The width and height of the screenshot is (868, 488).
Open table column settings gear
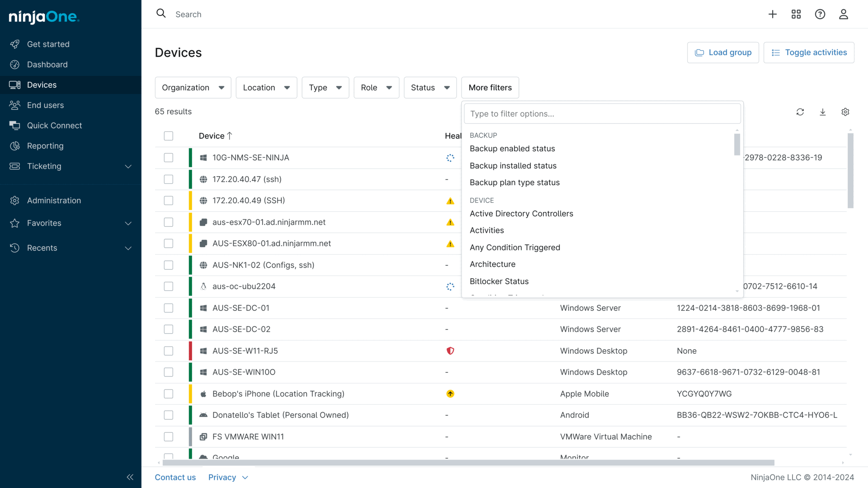pos(845,112)
